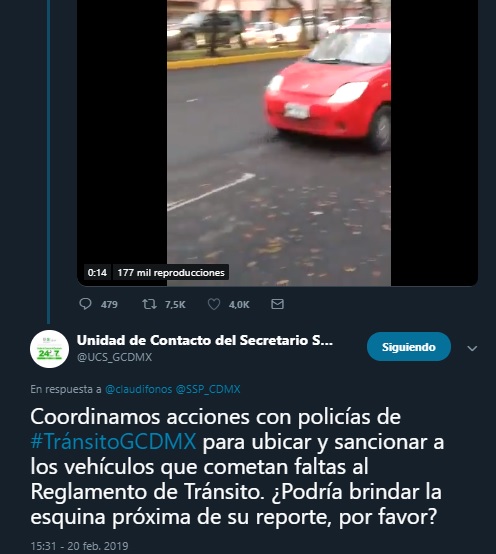Toggle the Siguiendo follow button
Screen dimensions: 496x554
point(409,347)
